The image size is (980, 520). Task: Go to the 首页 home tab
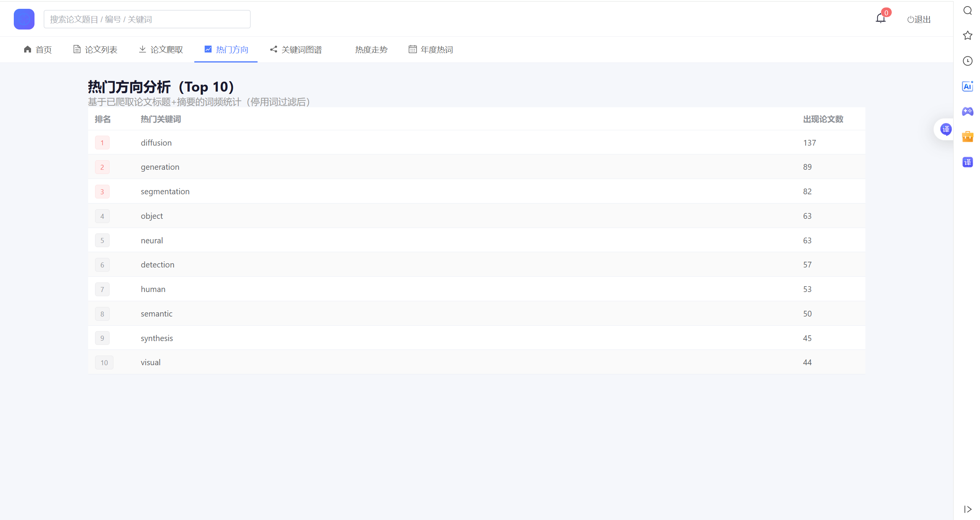tap(38, 49)
